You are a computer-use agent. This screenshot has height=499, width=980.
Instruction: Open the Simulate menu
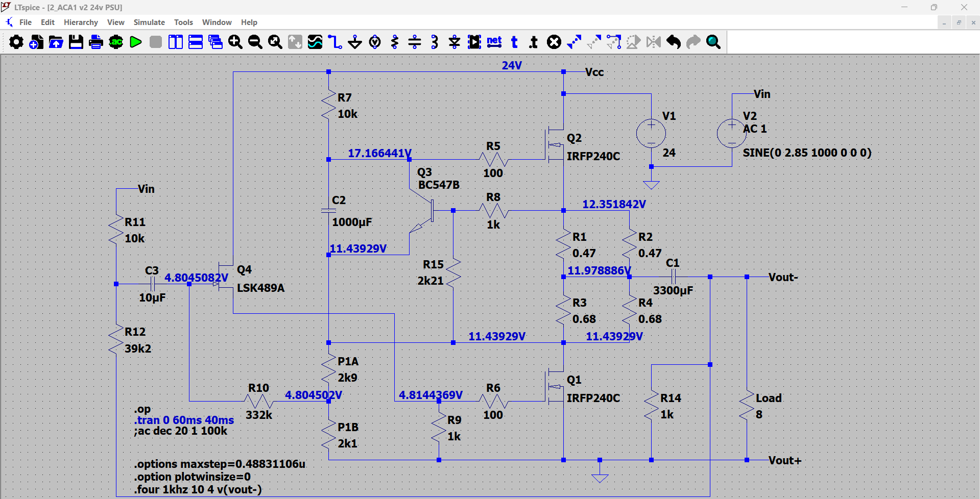coord(149,22)
